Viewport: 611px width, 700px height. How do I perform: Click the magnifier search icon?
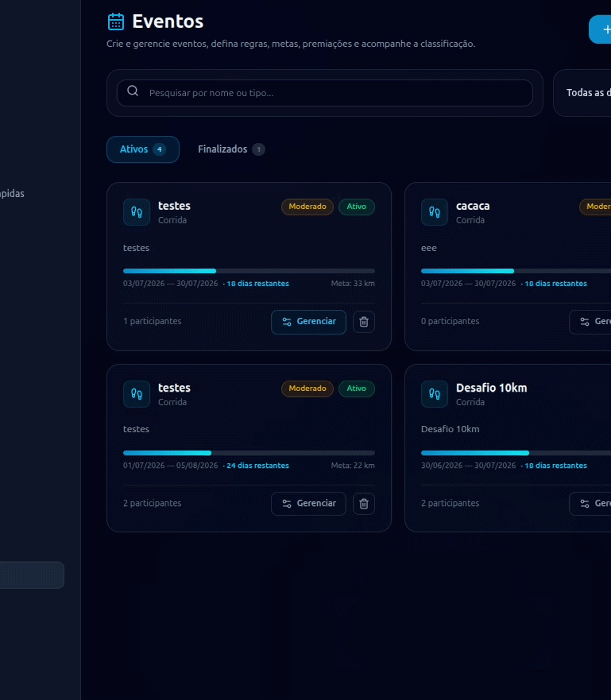click(133, 91)
